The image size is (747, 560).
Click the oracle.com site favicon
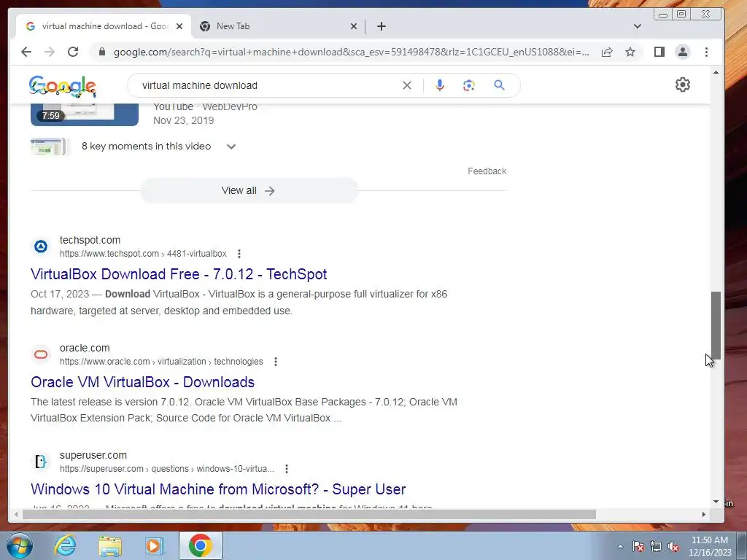[x=41, y=354]
